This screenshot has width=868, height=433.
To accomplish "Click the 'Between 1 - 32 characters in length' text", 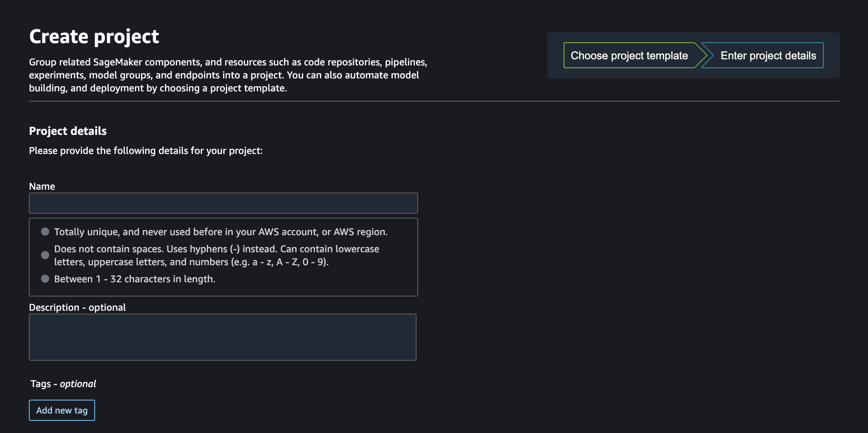I will (135, 279).
